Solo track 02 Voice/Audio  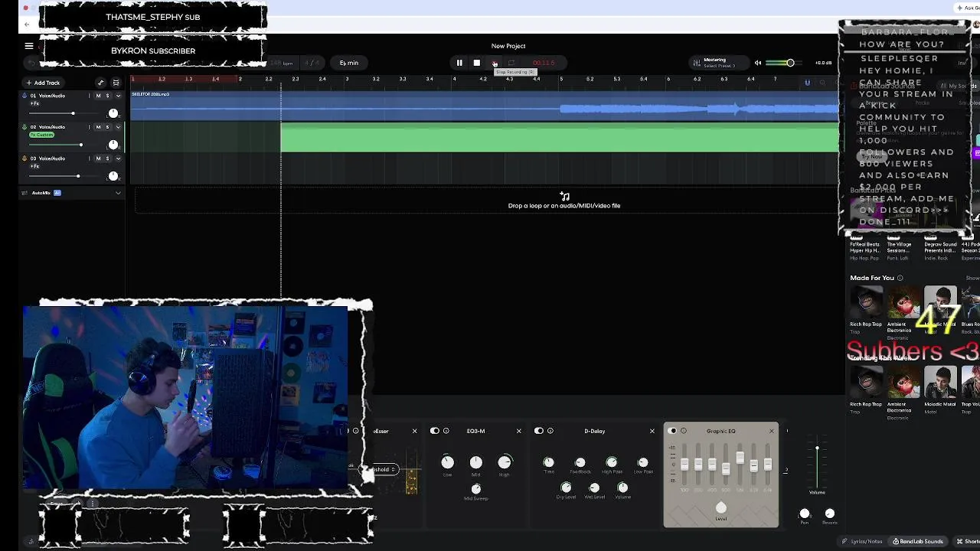(107, 127)
